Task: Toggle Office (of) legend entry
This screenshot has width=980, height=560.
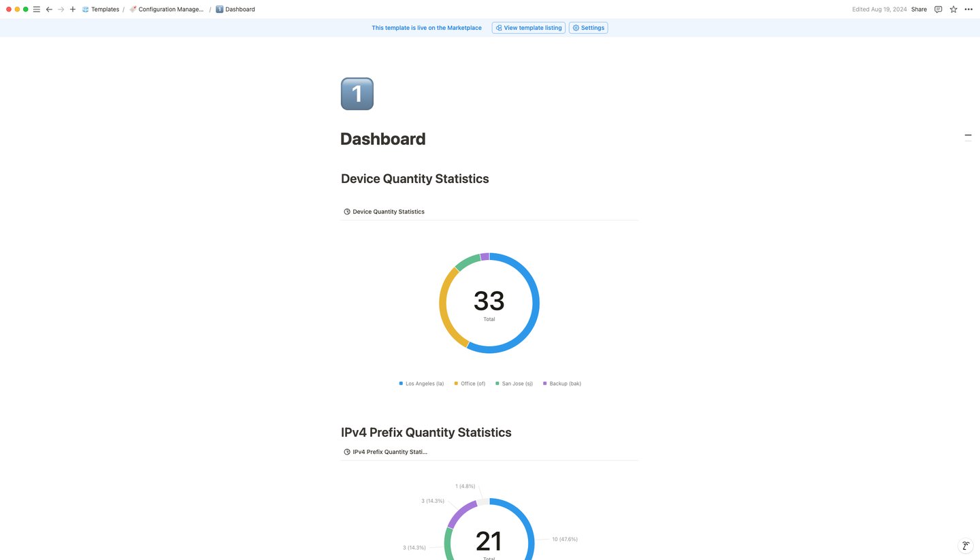Action: pyautogui.click(x=470, y=384)
